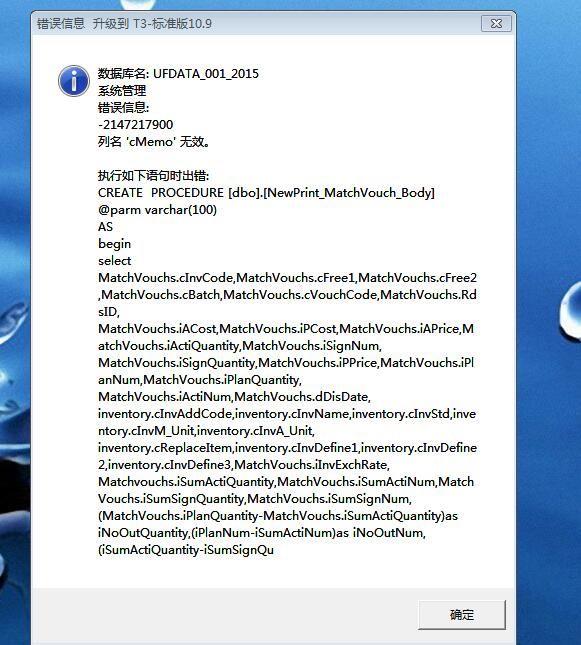
Task: Click the iNoOutQuantity line of SQL
Action: (x=262, y=533)
